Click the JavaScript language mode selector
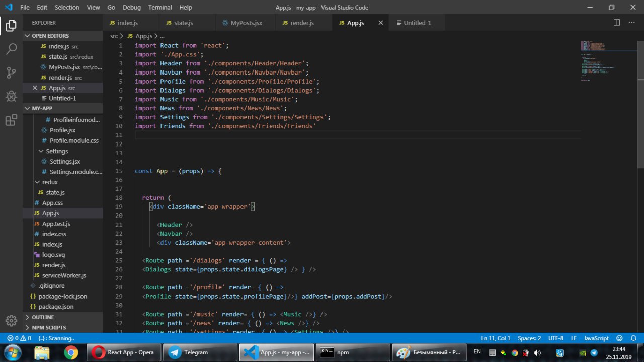The image size is (644, 362). (x=596, y=338)
